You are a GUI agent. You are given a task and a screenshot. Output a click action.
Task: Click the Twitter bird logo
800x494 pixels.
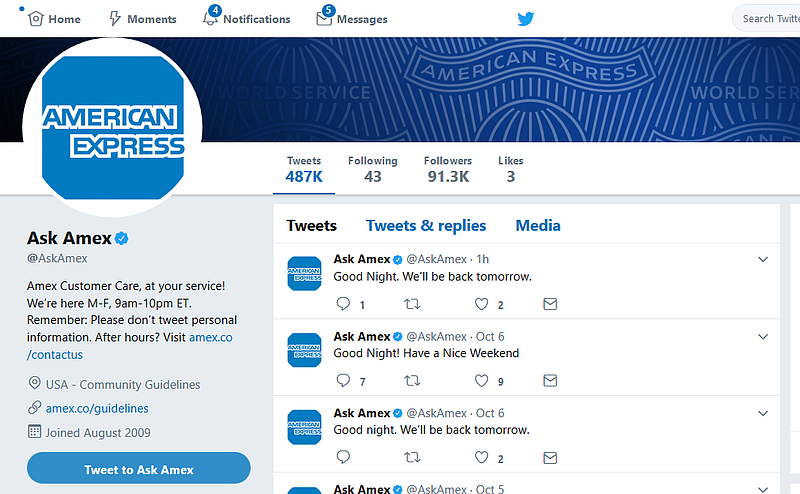coord(526,19)
